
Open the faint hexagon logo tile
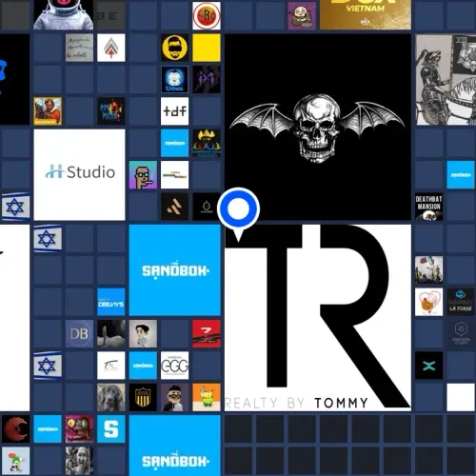(x=461, y=333)
